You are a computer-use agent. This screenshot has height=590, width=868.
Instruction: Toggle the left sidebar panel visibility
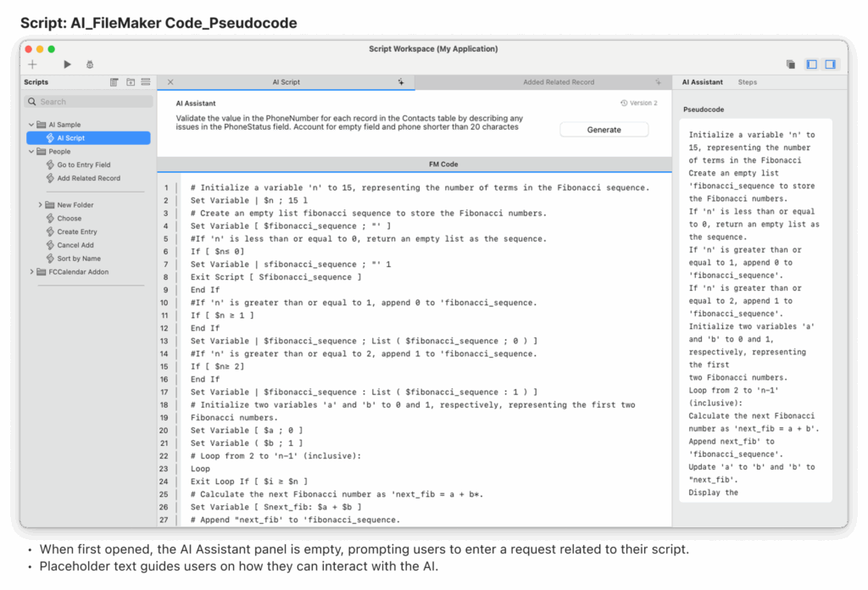[811, 64]
